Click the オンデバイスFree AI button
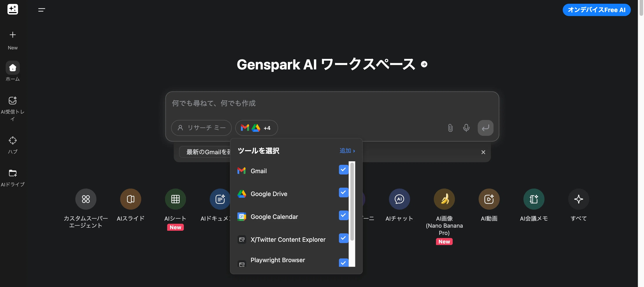Viewport: 644px width, 287px height. click(x=597, y=10)
